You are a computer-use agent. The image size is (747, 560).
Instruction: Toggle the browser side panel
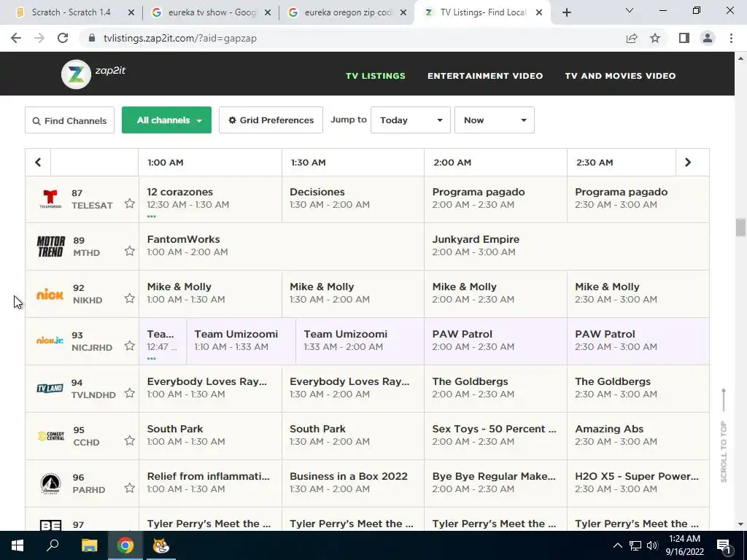684,38
